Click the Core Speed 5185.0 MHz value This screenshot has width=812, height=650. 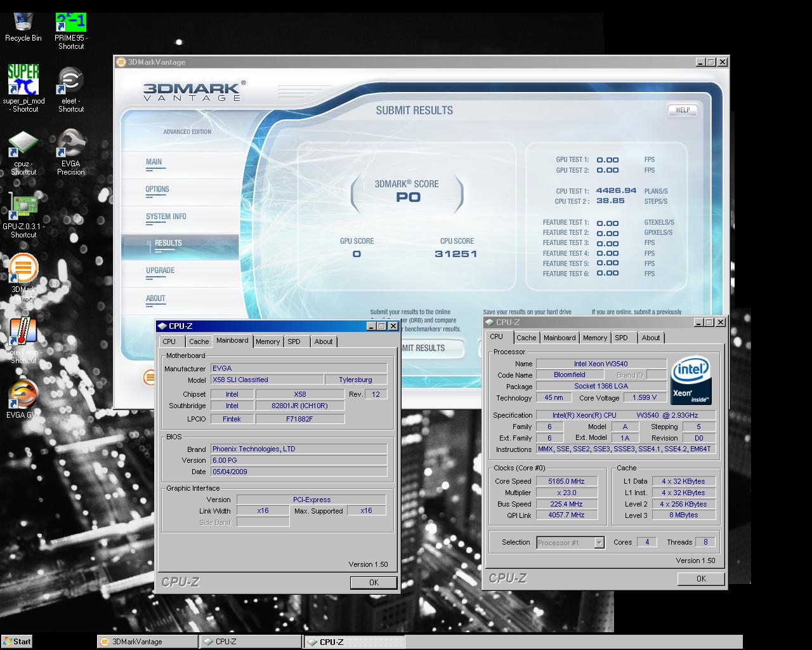point(566,481)
